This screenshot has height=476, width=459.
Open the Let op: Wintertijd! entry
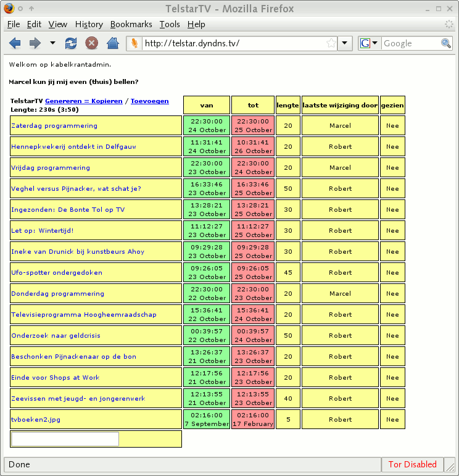pyautogui.click(x=42, y=231)
